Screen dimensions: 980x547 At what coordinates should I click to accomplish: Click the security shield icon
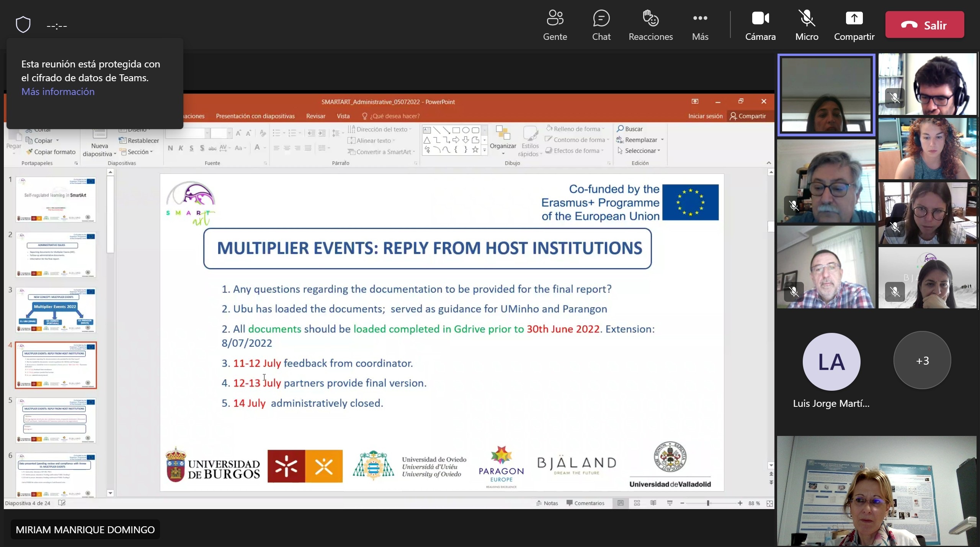click(x=23, y=25)
